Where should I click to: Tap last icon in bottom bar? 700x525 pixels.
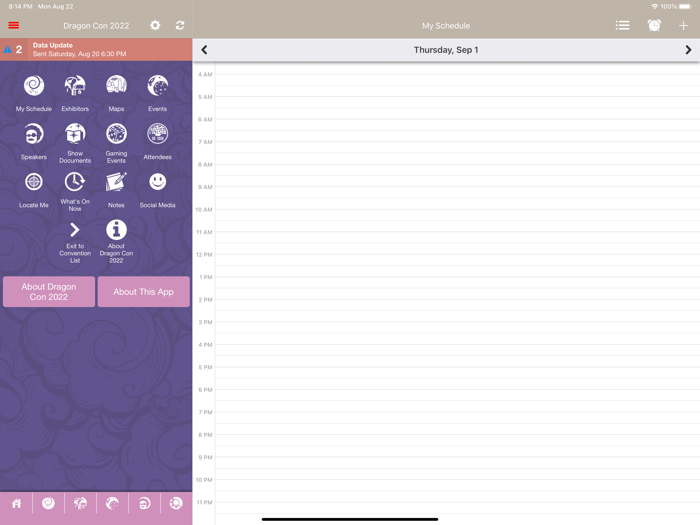click(176, 504)
